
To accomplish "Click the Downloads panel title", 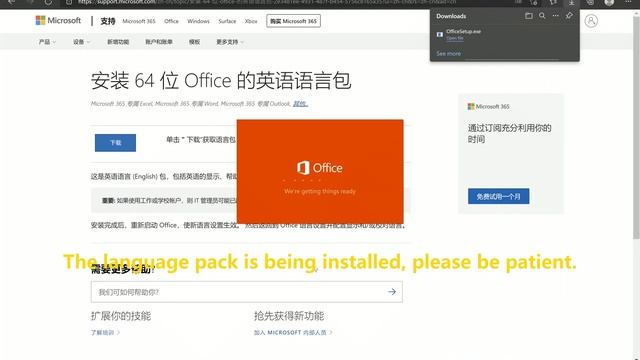I will [451, 16].
